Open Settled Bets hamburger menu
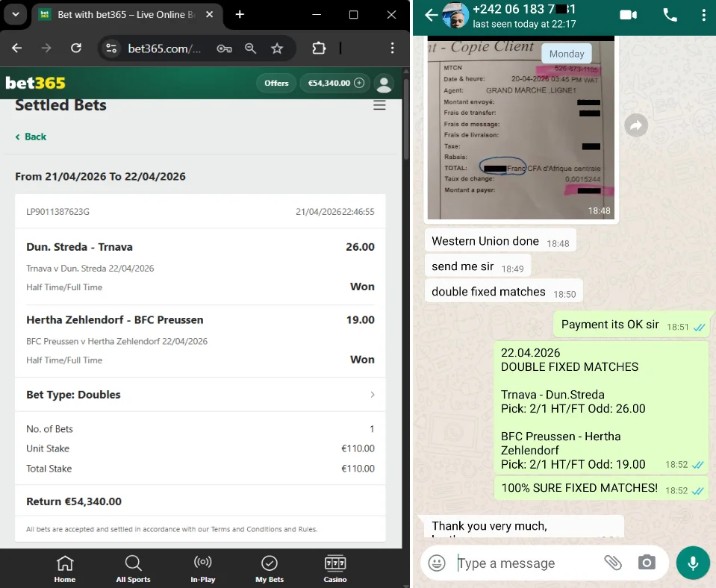This screenshot has height=588, width=716. (379, 105)
